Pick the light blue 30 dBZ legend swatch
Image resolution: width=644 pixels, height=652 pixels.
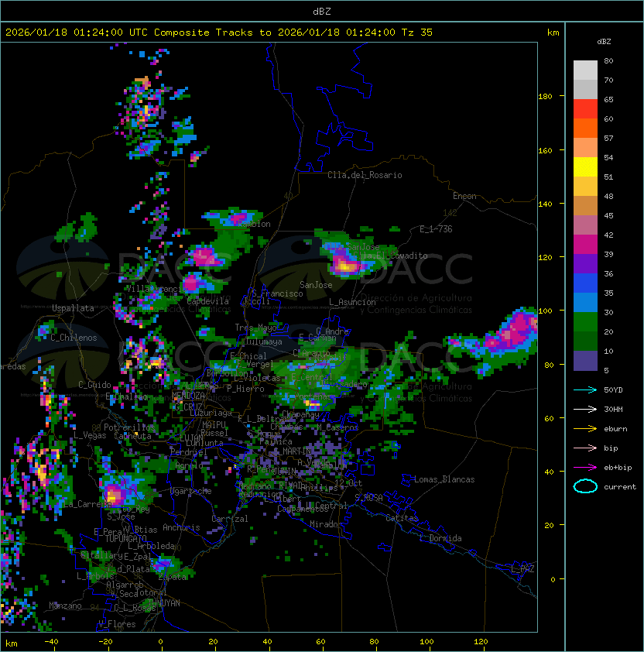coord(585,302)
